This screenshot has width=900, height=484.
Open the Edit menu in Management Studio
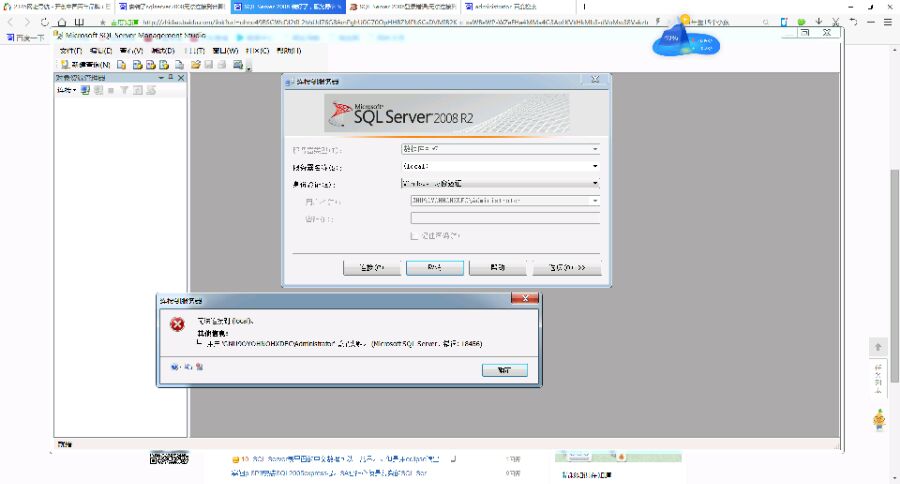101,51
